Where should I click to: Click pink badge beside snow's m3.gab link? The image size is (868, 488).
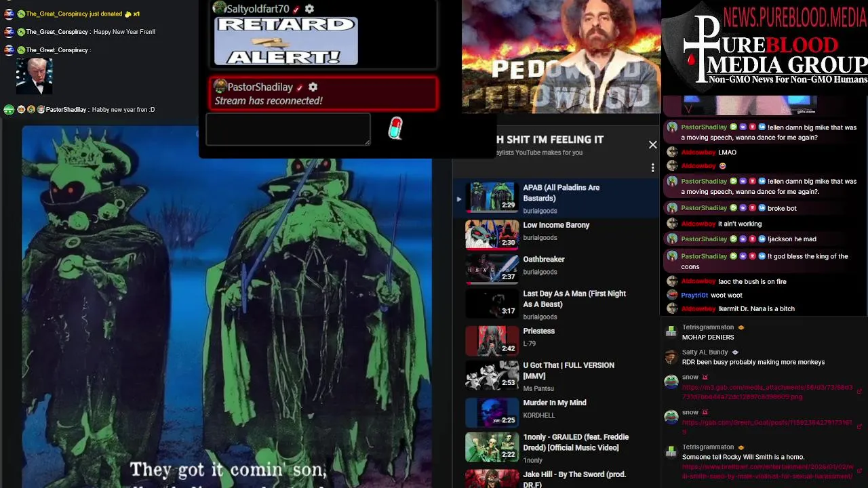[705, 378]
